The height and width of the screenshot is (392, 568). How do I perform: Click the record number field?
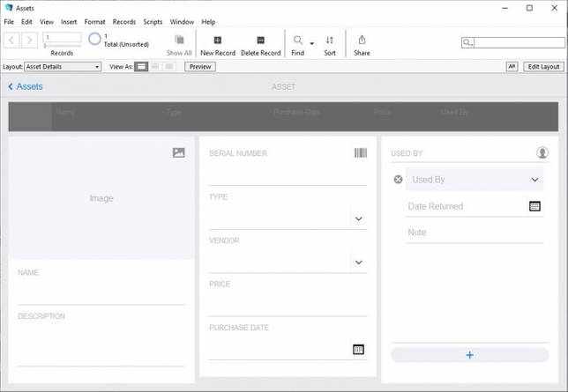62,37
